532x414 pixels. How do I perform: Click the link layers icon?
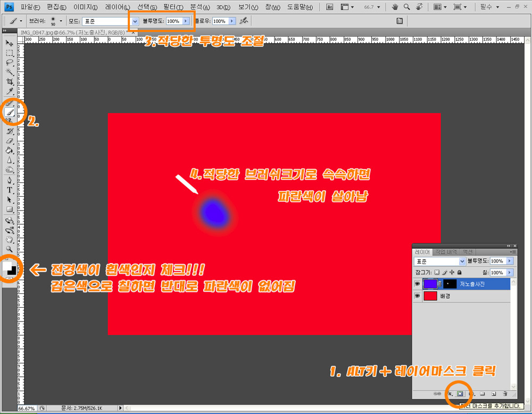point(437,394)
